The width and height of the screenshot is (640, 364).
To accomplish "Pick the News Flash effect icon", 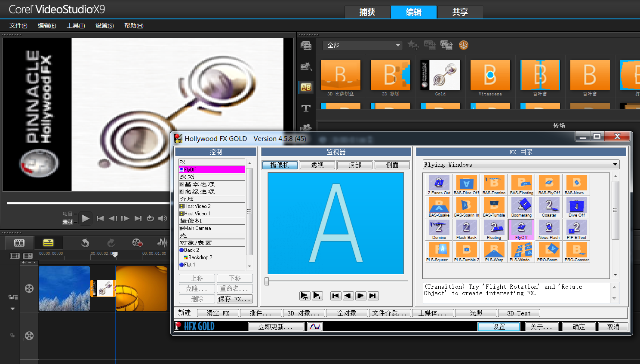I will 549,229.
